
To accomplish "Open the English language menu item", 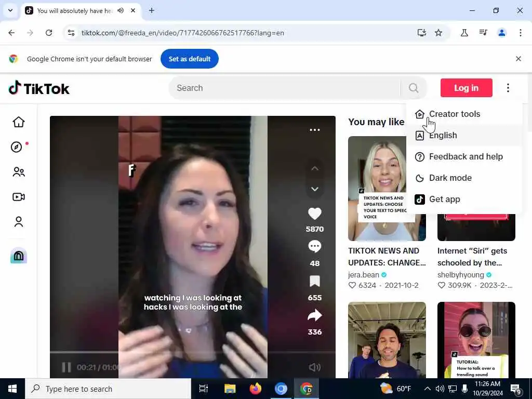I will [x=464, y=136].
